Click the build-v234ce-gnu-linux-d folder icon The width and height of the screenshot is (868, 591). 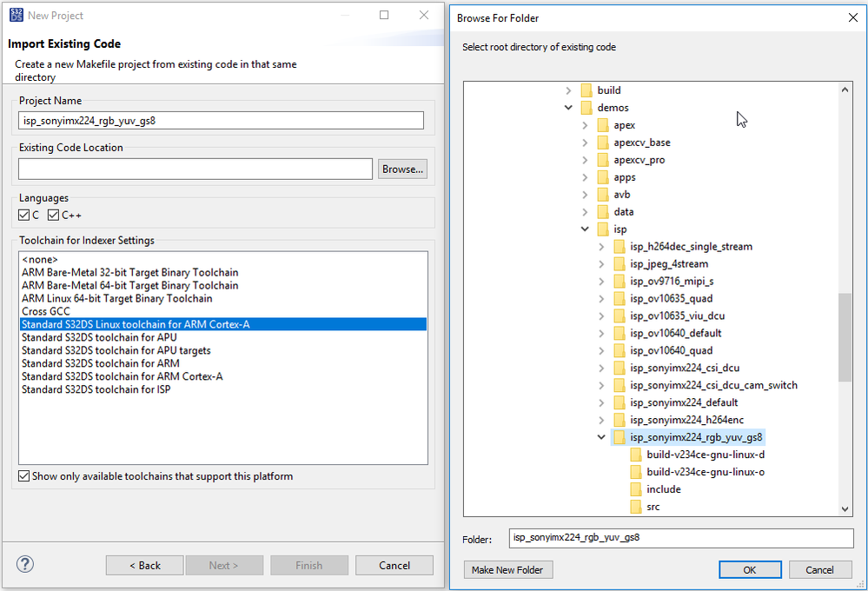point(636,455)
